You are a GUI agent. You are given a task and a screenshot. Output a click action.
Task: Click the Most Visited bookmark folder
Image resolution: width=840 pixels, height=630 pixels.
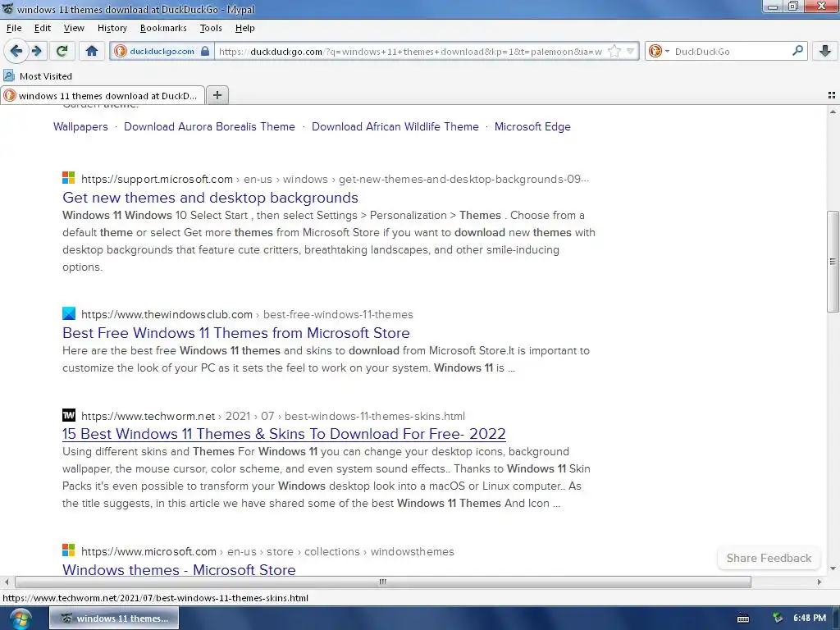[38, 76]
